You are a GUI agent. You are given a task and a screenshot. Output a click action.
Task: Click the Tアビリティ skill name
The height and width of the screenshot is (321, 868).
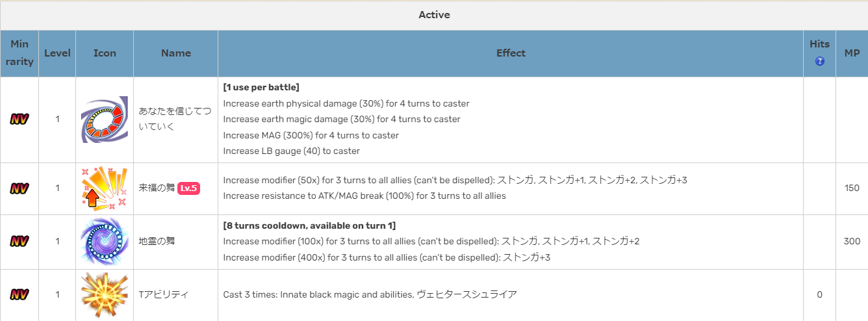coord(164,294)
